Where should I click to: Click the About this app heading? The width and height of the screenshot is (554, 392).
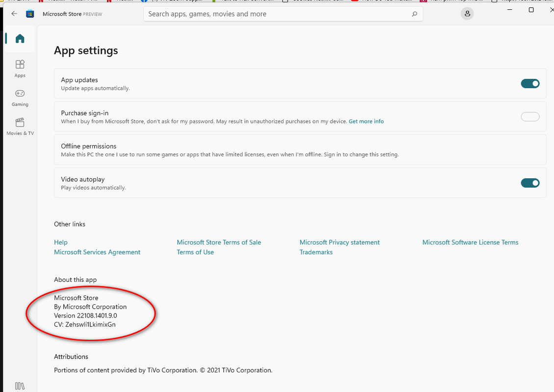click(76, 280)
